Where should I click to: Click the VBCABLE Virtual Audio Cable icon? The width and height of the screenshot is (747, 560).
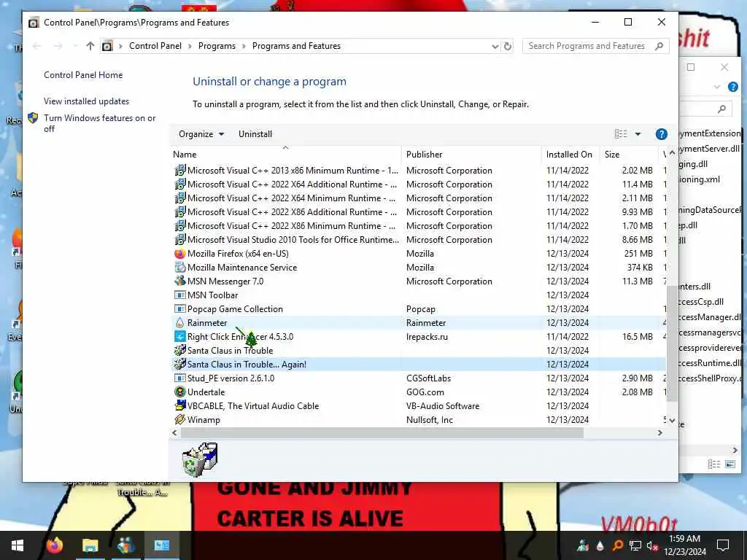[x=179, y=405]
